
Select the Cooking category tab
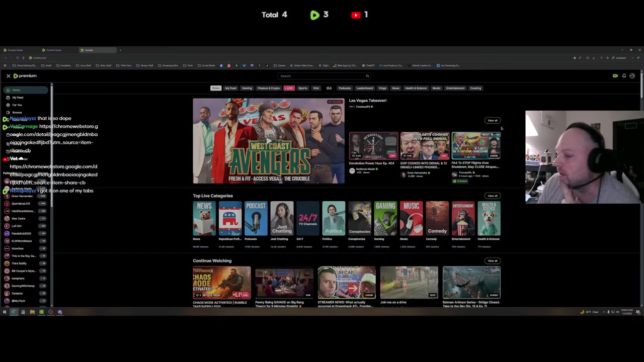(x=475, y=88)
